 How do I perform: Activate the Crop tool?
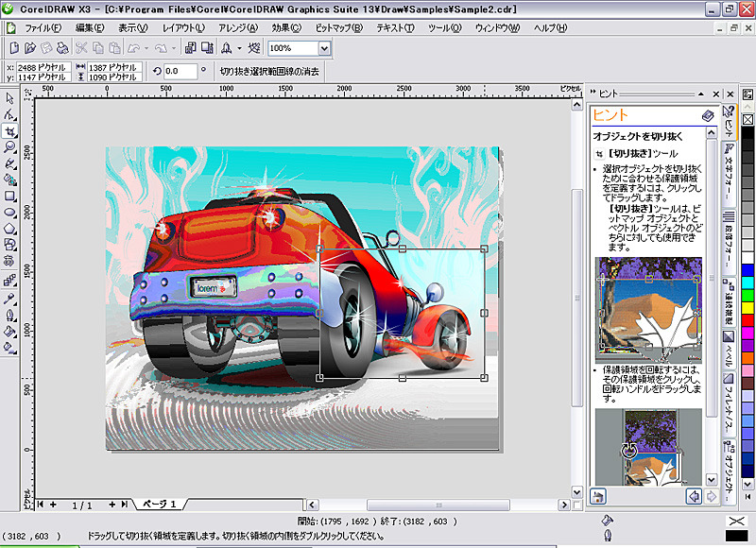9,131
